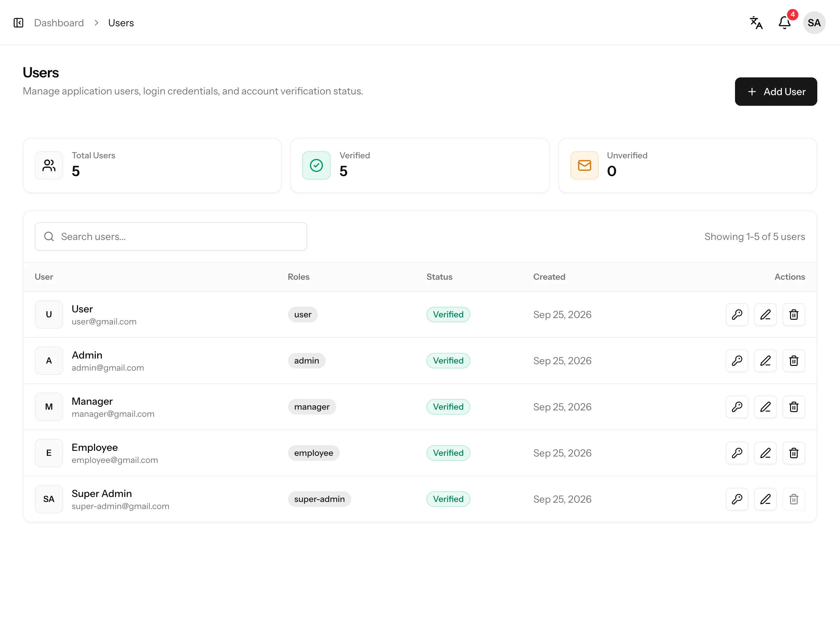The width and height of the screenshot is (840, 639).
Task: Click the admin@gmail.com email
Action: (107, 368)
